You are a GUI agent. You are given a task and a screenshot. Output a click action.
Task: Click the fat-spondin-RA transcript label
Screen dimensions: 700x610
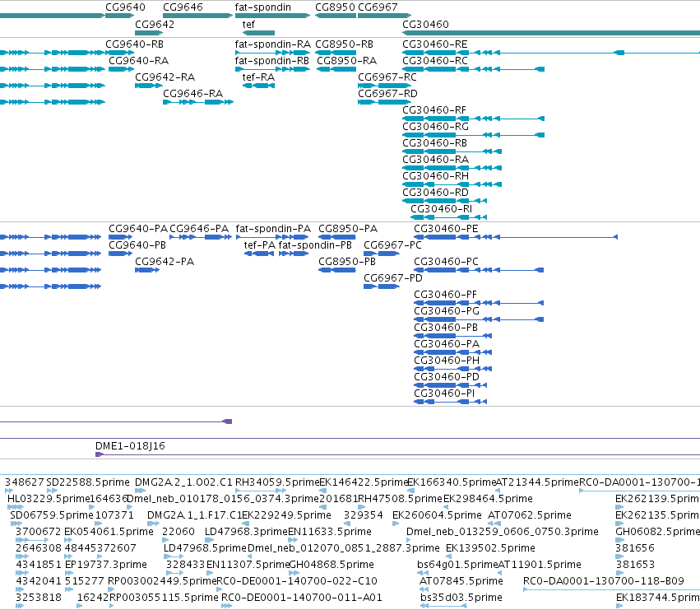273,44
